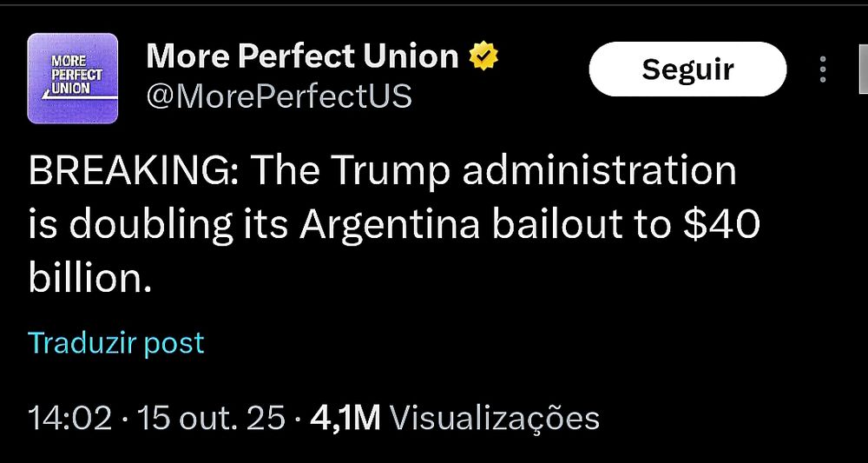Select the More Perfect Union display name
This screenshot has width=868, height=463.
302,56
